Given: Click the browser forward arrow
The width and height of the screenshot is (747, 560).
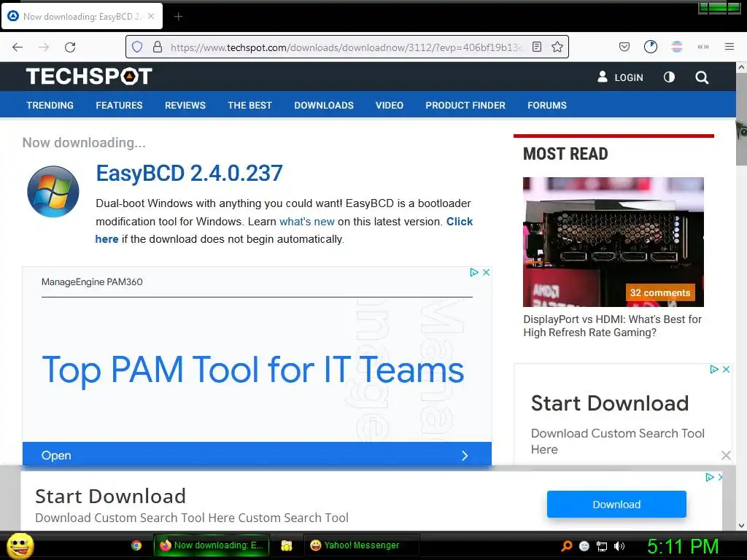Looking at the screenshot, I should point(44,47).
